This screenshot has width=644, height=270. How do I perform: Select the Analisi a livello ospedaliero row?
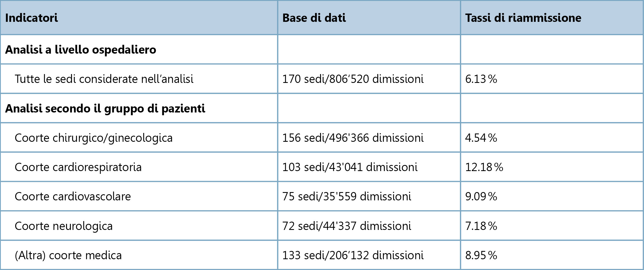(80, 50)
